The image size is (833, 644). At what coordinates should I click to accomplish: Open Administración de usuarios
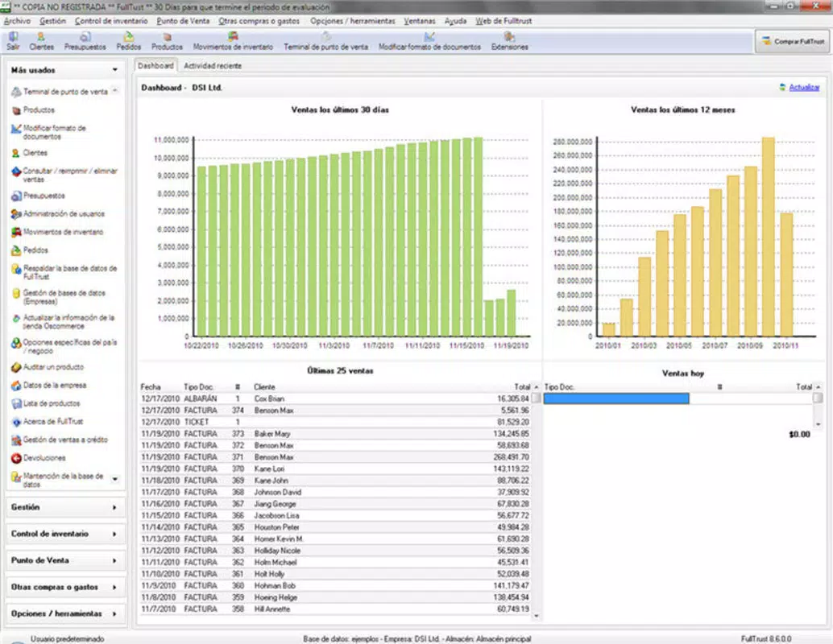tap(58, 214)
